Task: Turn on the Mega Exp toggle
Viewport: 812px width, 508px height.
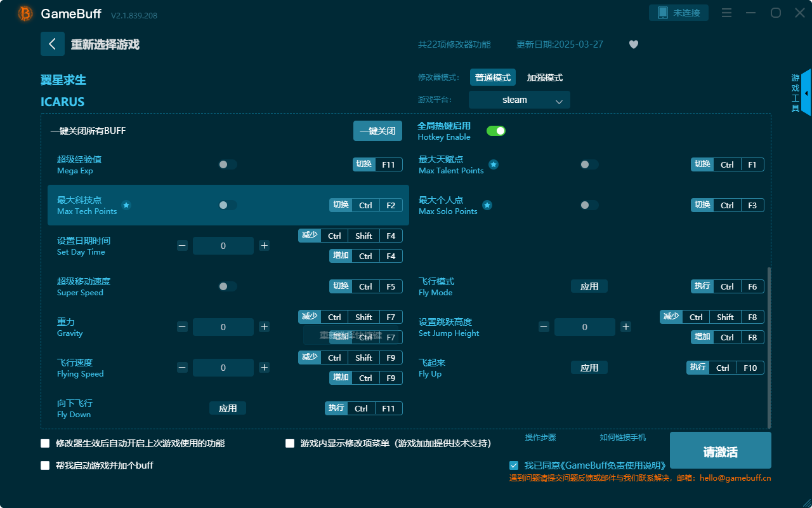Action: 227,164
